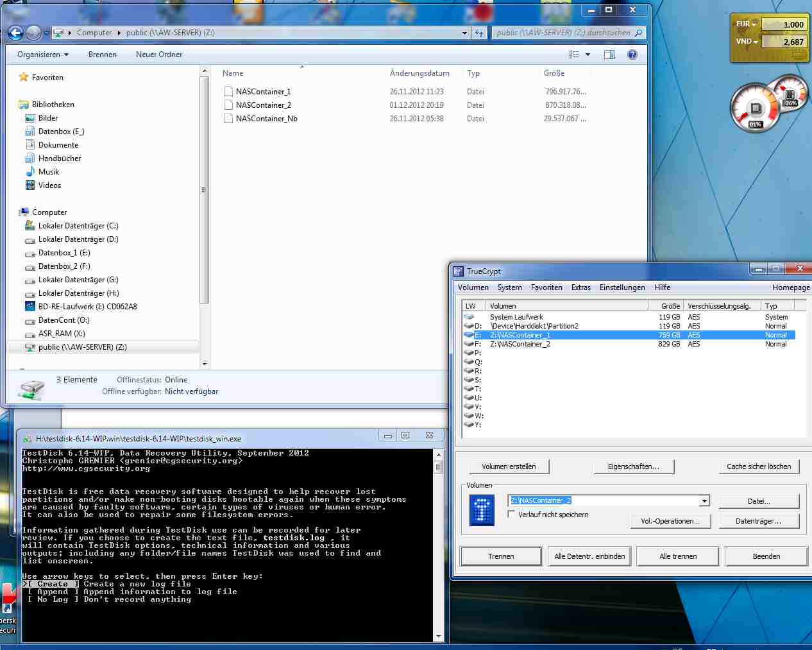Click the Favoriten star icon
This screenshot has height=650, width=812.
[x=24, y=77]
